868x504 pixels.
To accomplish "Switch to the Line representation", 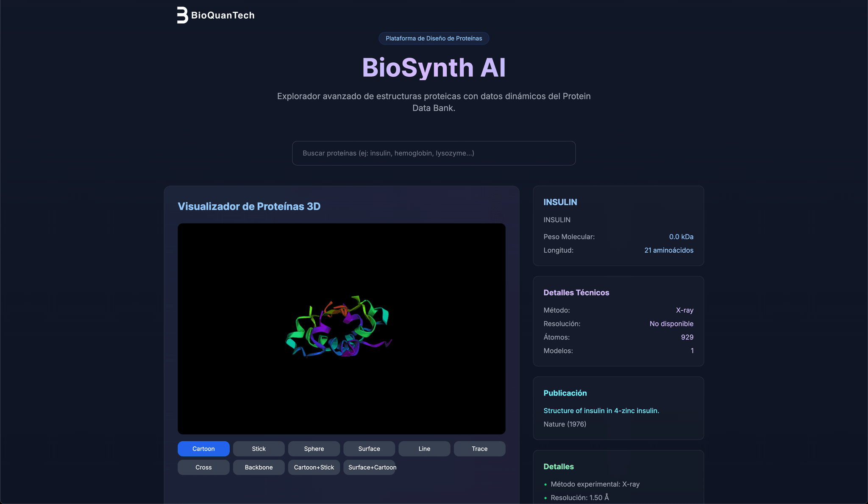I will (424, 448).
